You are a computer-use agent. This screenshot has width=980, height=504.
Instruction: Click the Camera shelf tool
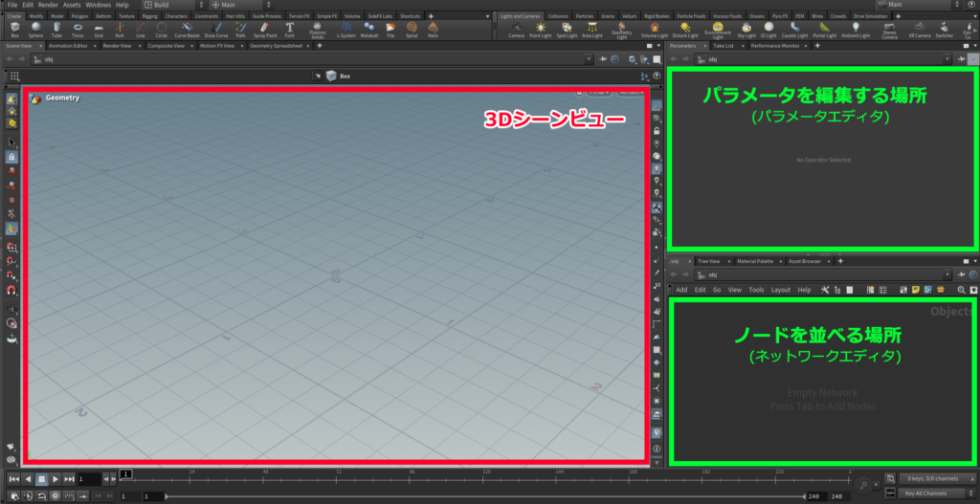click(516, 30)
